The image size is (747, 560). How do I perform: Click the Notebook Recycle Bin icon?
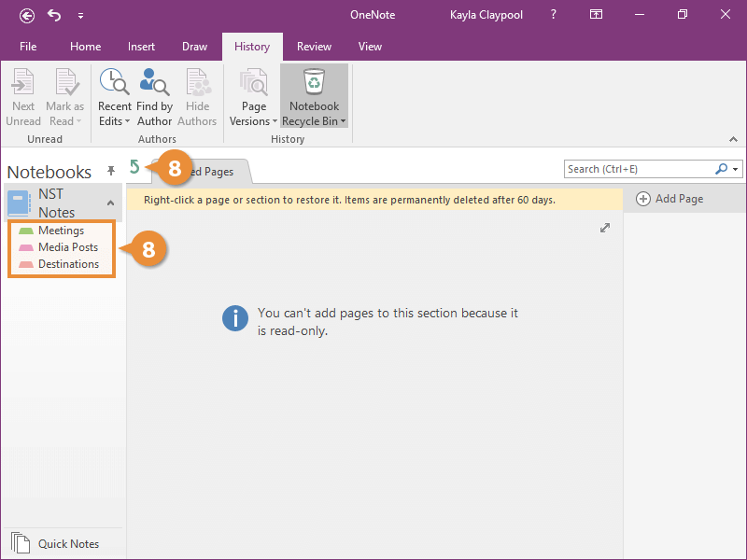tap(314, 81)
